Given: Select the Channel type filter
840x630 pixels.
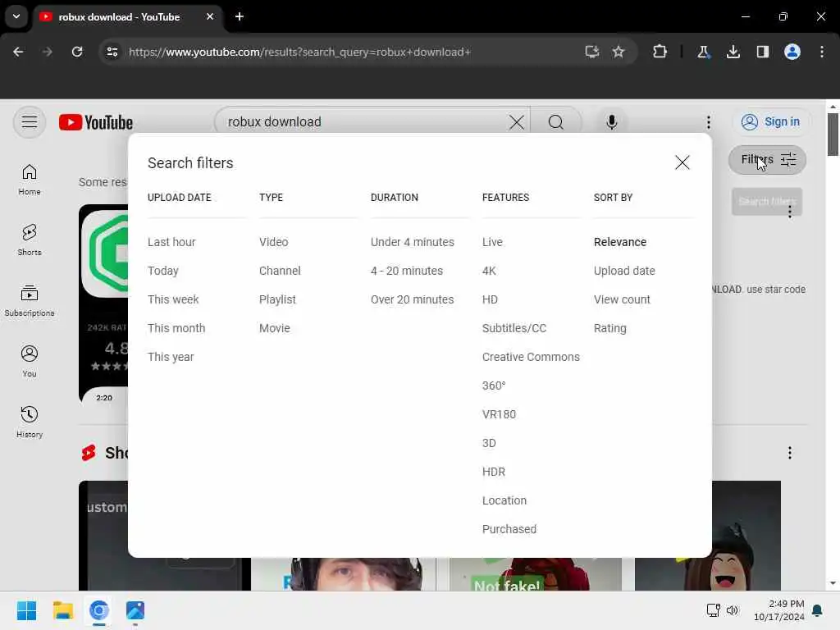Looking at the screenshot, I should pos(280,271).
